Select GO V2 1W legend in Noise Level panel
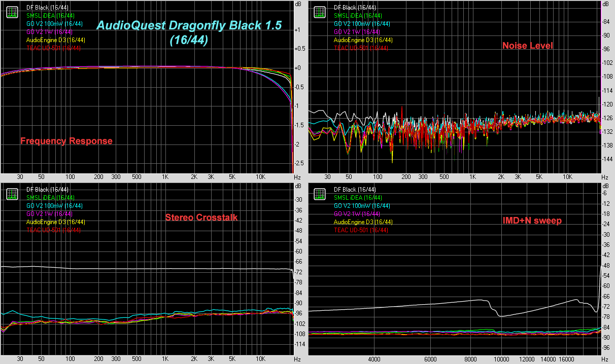This screenshot has height=364, width=615. point(357,32)
